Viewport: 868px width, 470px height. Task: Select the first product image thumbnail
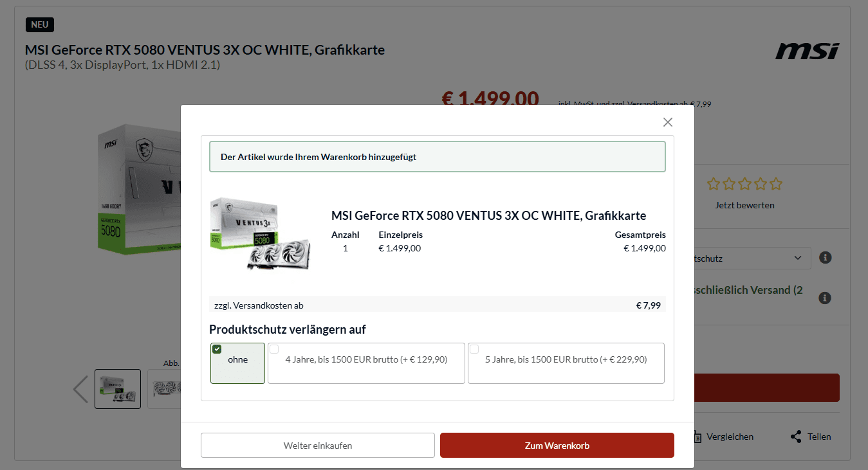coord(118,389)
